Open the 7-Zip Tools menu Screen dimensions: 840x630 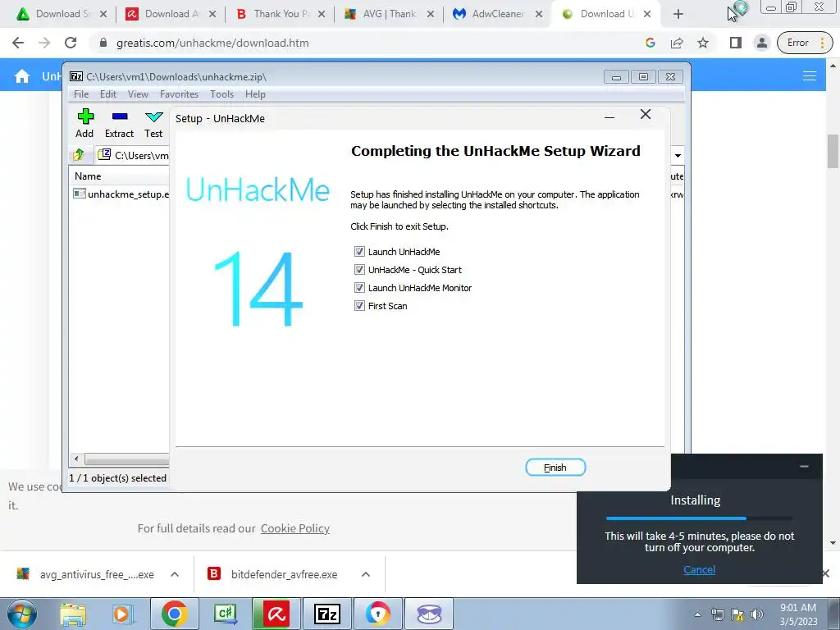[221, 94]
